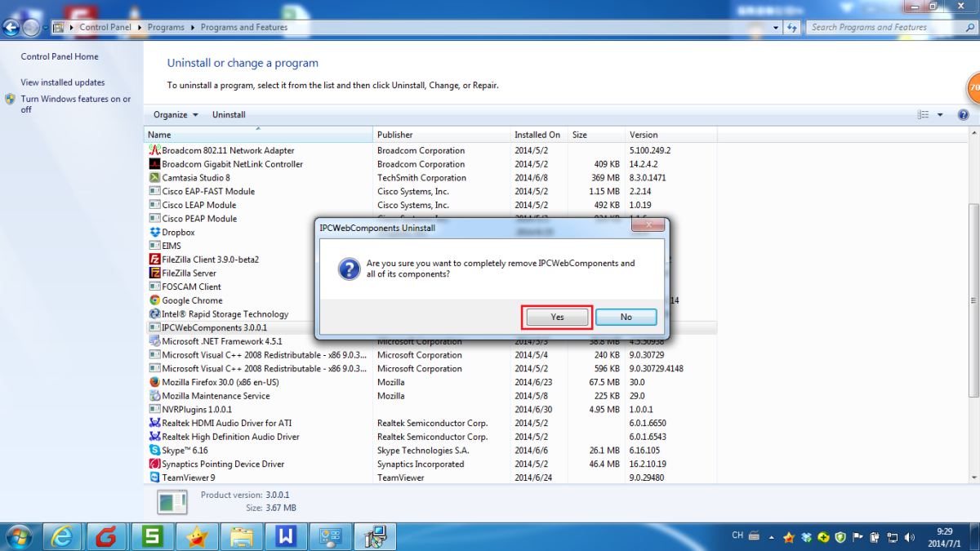Select the Cisco EAP-FAST Module icon
Viewport: 980px width, 551px height.
155,191
